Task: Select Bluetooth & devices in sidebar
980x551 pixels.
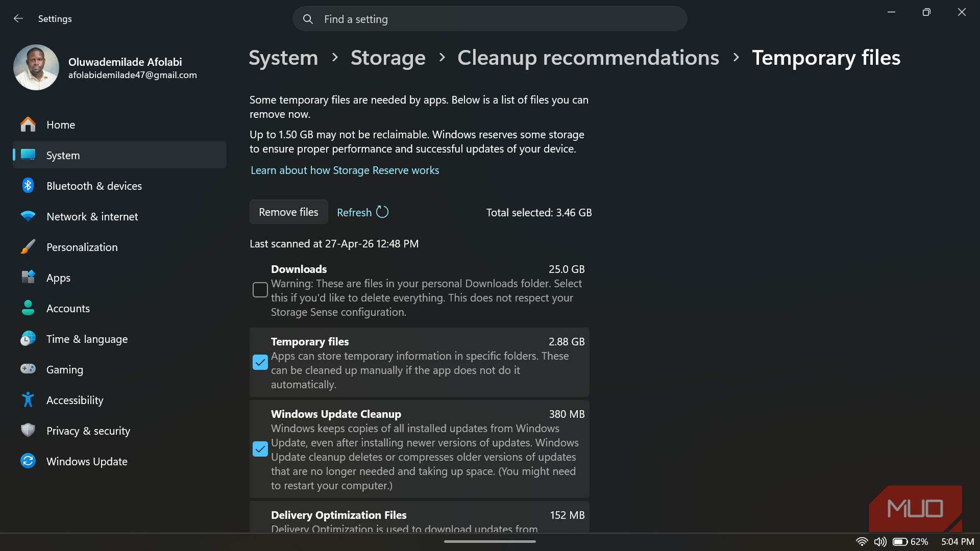Action: point(119,186)
